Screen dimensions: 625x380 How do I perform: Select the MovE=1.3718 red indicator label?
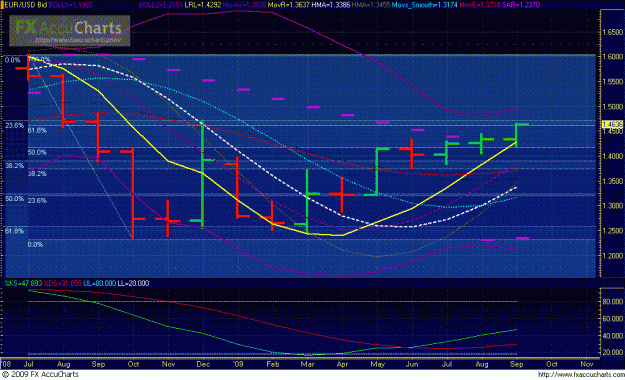(x=480, y=5)
